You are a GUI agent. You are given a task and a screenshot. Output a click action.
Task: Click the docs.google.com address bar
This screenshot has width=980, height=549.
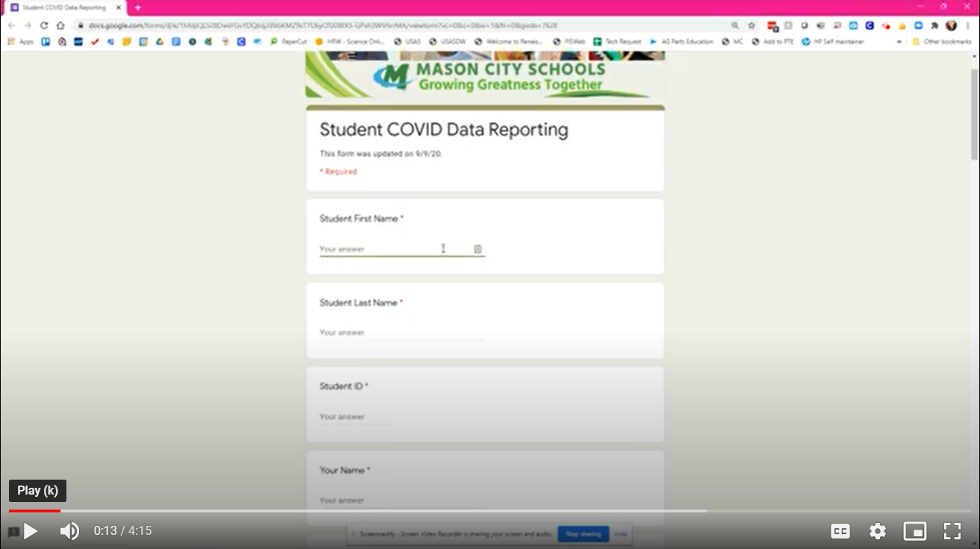403,25
